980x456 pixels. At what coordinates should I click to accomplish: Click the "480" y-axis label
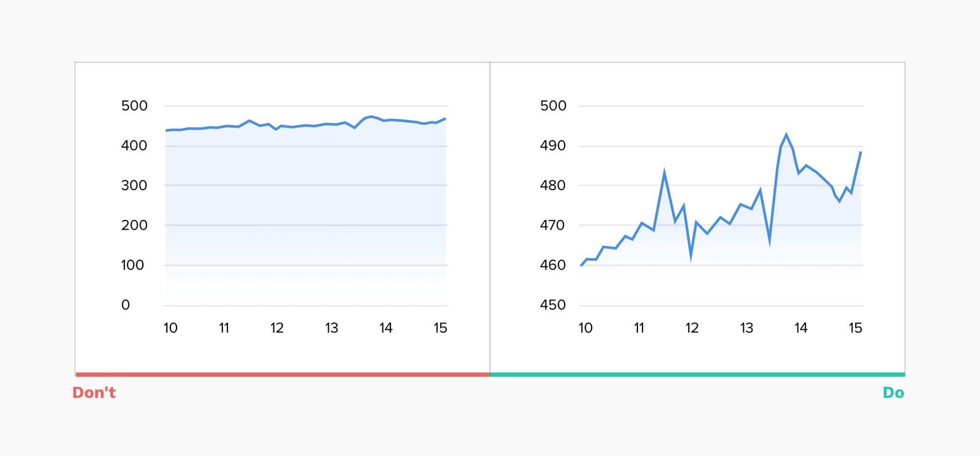tap(553, 186)
